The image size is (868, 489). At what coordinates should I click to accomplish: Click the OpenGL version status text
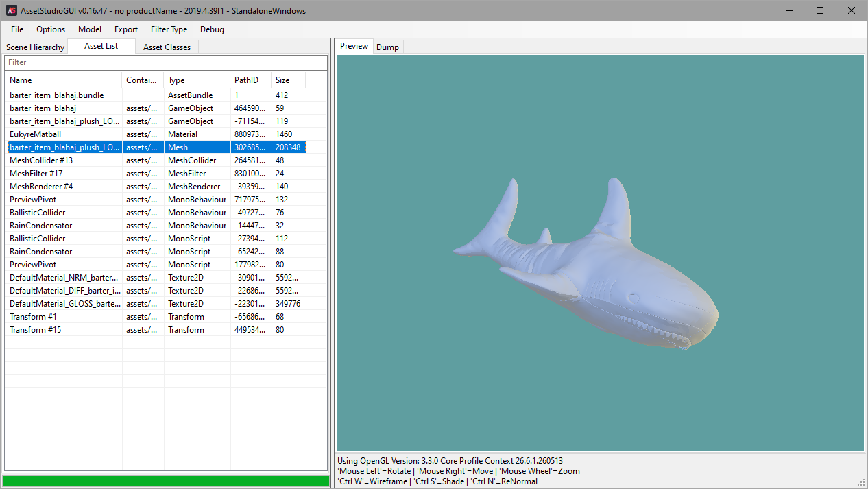[450, 461]
